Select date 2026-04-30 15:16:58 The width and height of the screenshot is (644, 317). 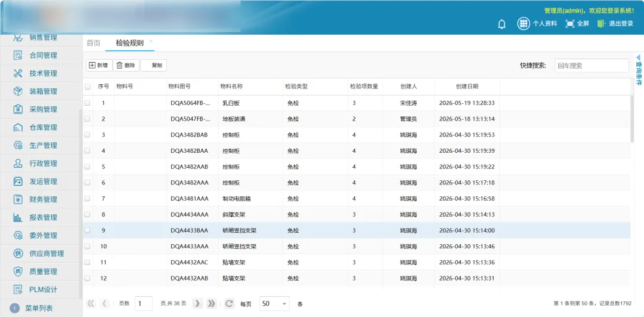467,199
